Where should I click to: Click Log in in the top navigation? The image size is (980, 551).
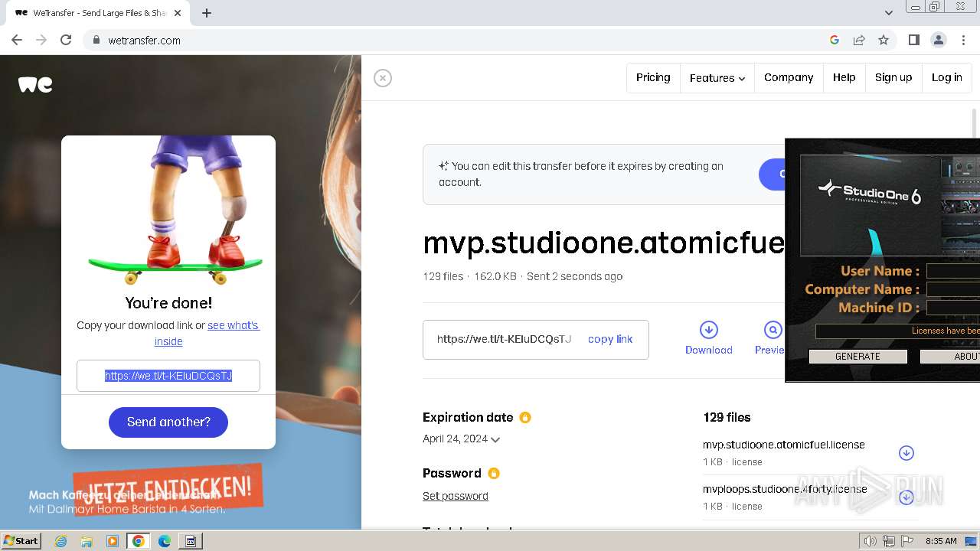[x=947, y=77]
